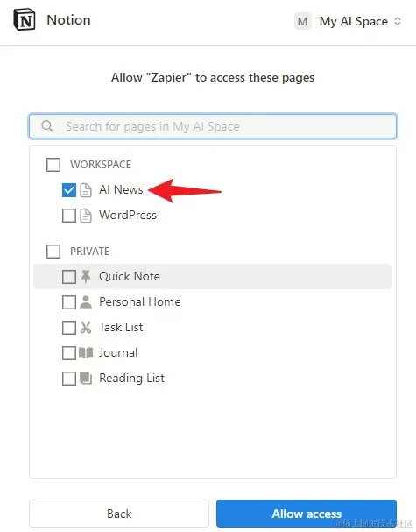Click the Task List scissors icon

tap(86, 328)
